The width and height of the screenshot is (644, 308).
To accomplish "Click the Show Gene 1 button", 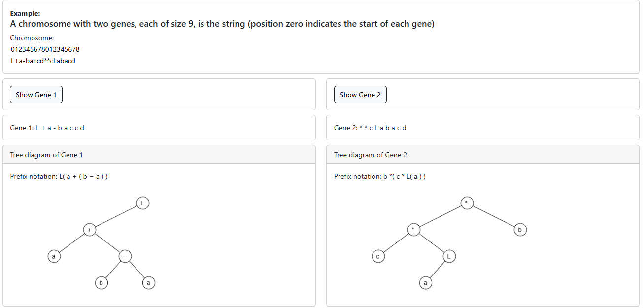I will [36, 95].
